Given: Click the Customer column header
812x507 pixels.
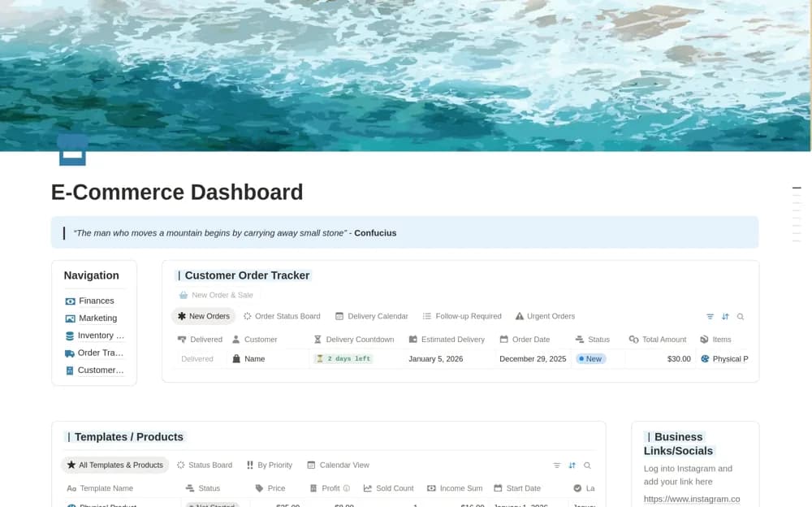Looking at the screenshot, I should pos(254,339).
